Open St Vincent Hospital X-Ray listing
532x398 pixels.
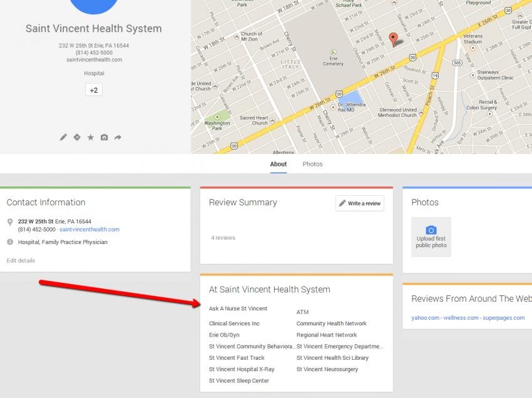tap(242, 369)
